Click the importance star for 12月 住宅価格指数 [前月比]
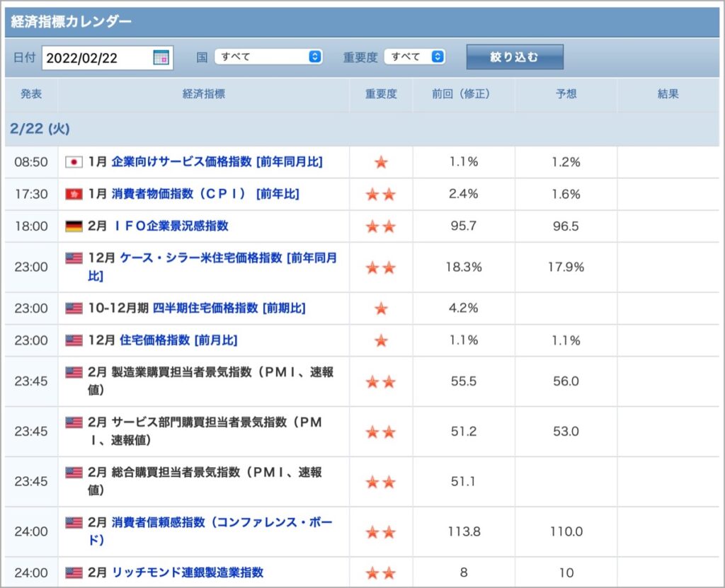This screenshot has height=588, width=725. pyautogui.click(x=381, y=340)
